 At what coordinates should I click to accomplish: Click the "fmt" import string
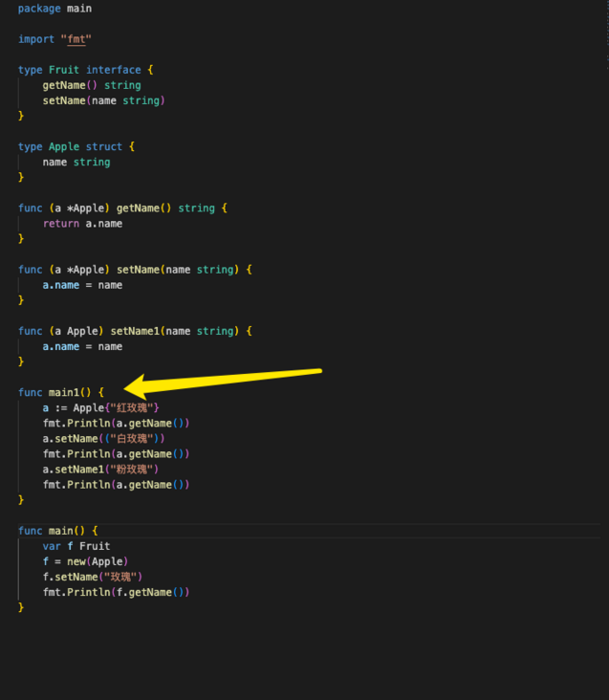pyautogui.click(x=76, y=39)
